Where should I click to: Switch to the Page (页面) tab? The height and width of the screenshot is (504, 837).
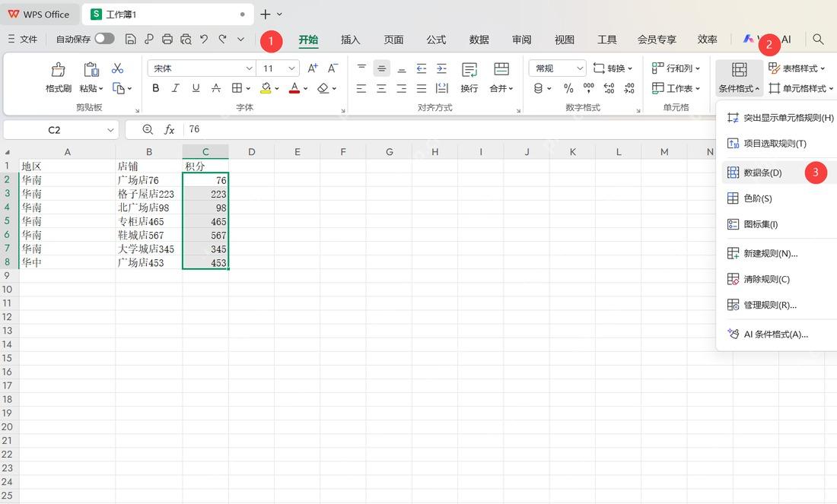pos(393,40)
